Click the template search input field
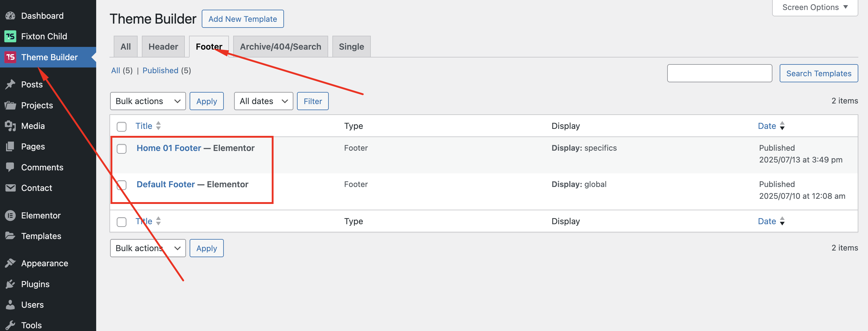 click(x=720, y=73)
